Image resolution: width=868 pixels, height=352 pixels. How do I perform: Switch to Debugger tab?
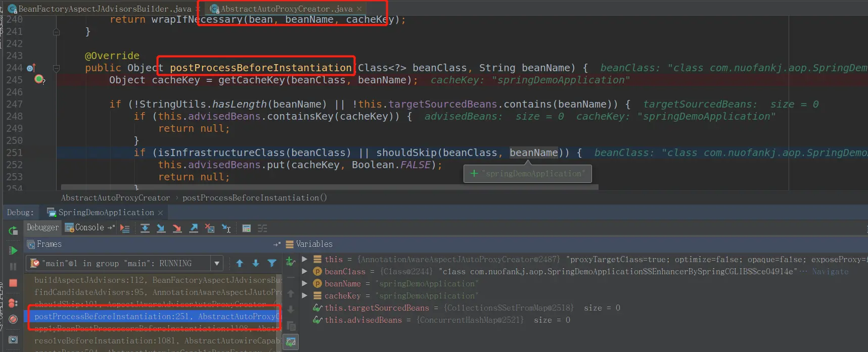(42, 228)
